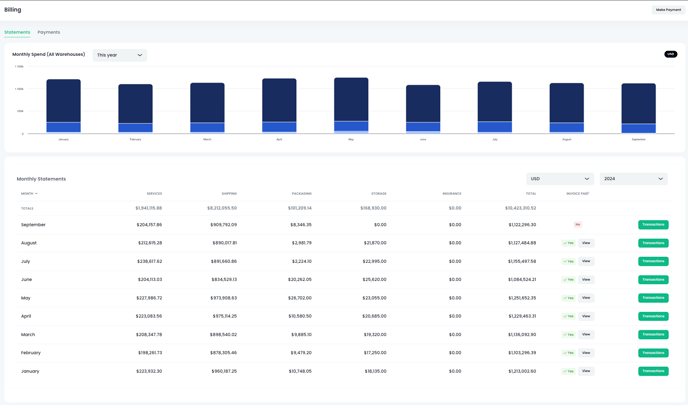
Task: Click the January bar in the chart
Action: click(x=63, y=106)
